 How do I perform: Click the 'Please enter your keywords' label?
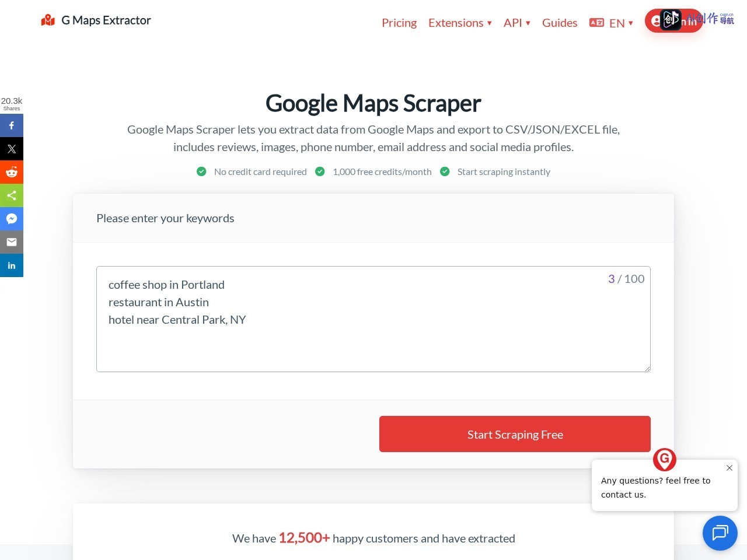tap(165, 218)
